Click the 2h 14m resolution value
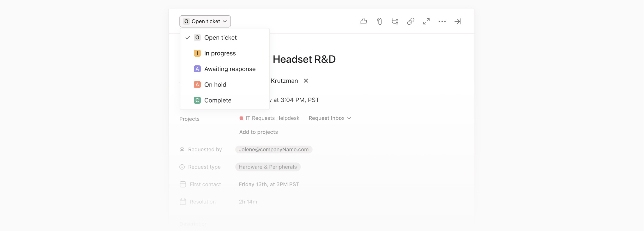Image resolution: width=644 pixels, height=231 pixels. tap(248, 202)
